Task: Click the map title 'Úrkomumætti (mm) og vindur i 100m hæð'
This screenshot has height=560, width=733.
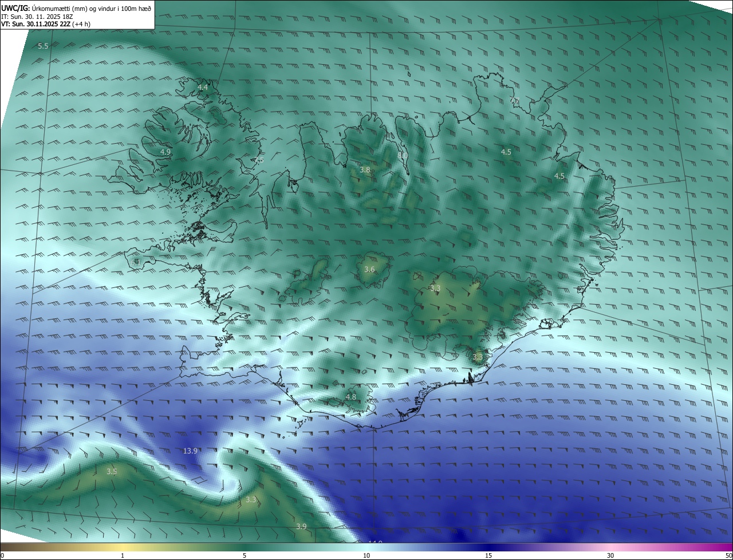Action: tap(92, 8)
